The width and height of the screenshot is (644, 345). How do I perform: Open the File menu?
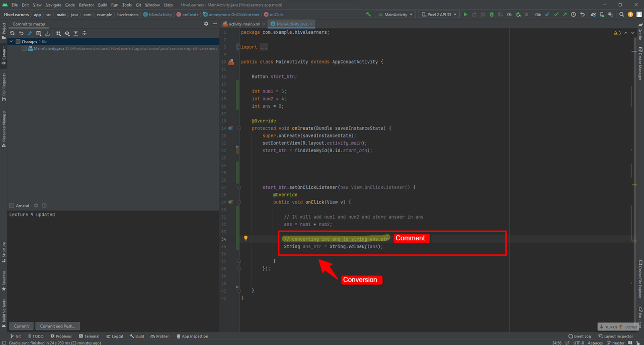point(14,5)
